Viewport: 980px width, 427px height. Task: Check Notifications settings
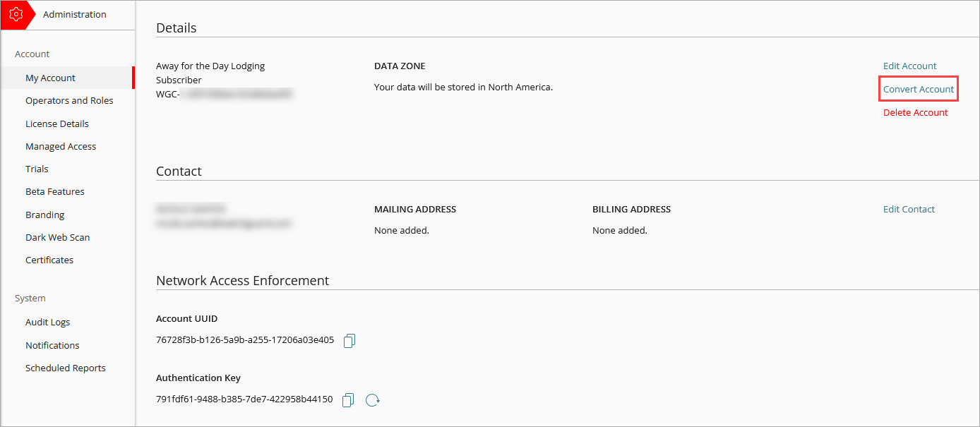tap(52, 345)
